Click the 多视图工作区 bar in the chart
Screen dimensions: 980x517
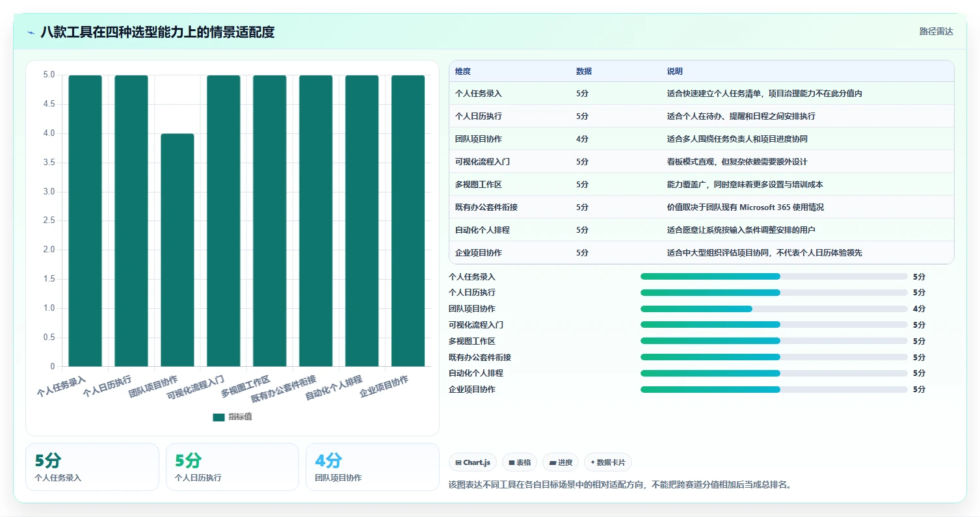(x=269, y=221)
